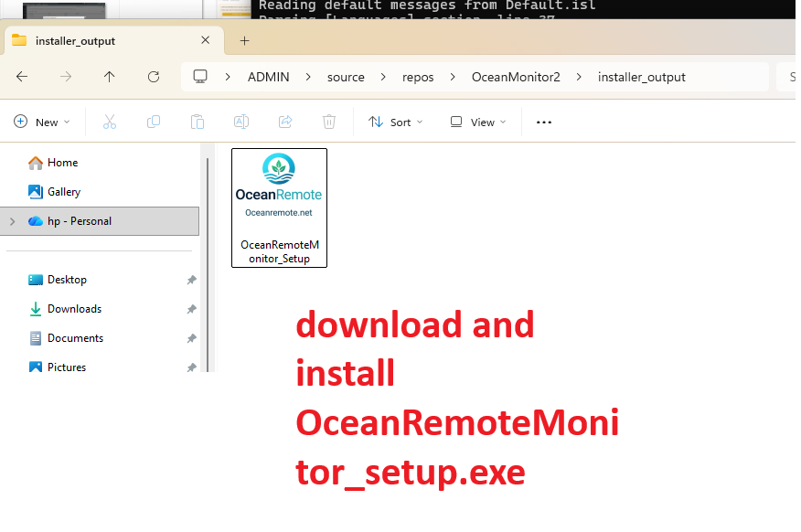
Task: Go forward with the right arrow
Action: click(x=66, y=77)
